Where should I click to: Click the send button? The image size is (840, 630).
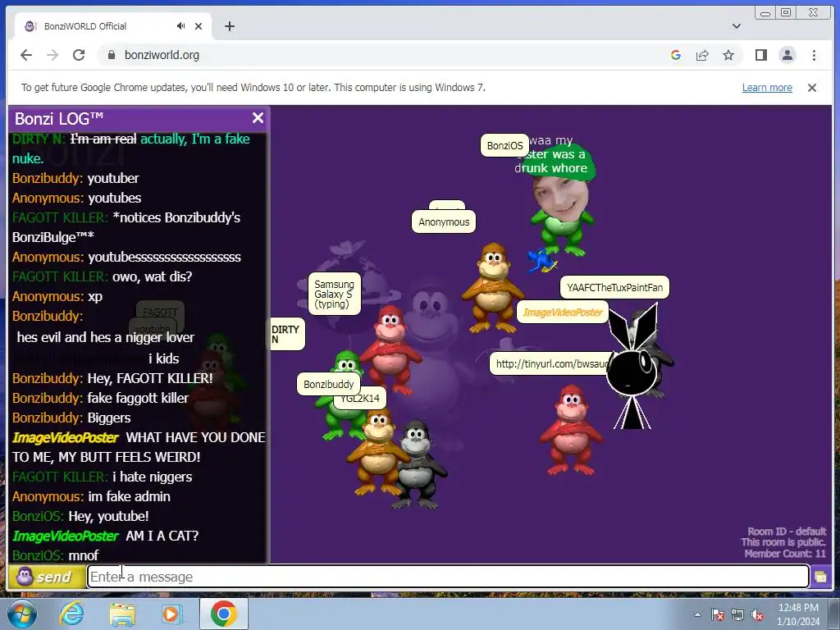pyautogui.click(x=47, y=577)
